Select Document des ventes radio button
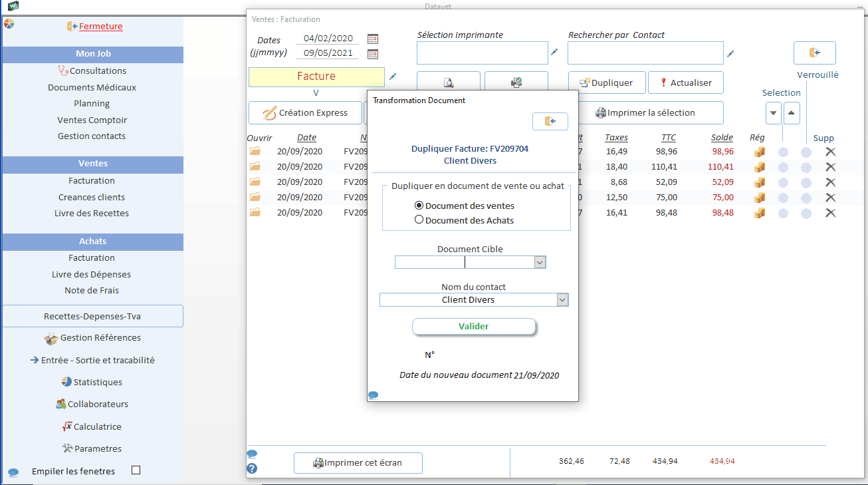 (x=419, y=206)
